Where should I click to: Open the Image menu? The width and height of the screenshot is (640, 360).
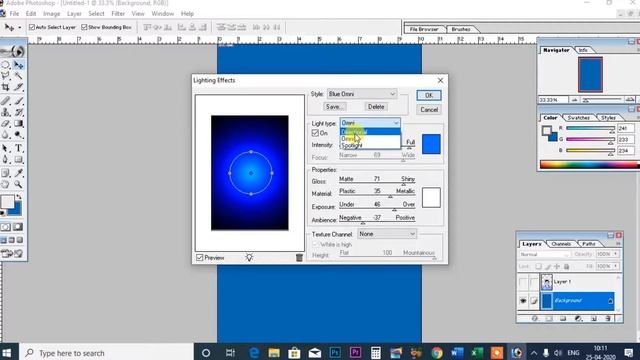(x=51, y=13)
